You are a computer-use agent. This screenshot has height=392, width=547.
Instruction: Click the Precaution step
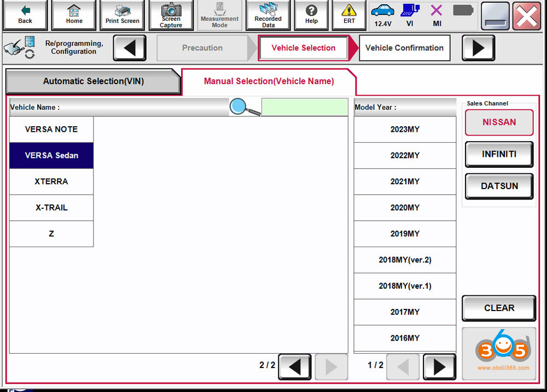(202, 48)
